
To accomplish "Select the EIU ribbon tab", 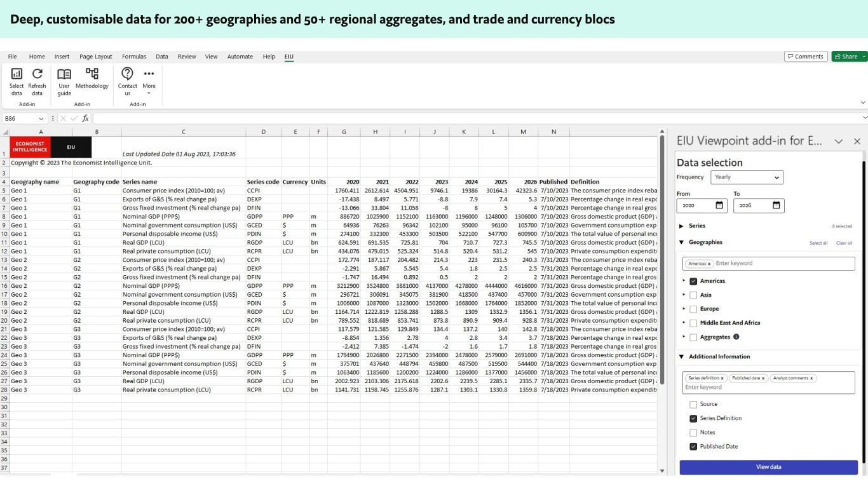I will click(x=289, y=57).
